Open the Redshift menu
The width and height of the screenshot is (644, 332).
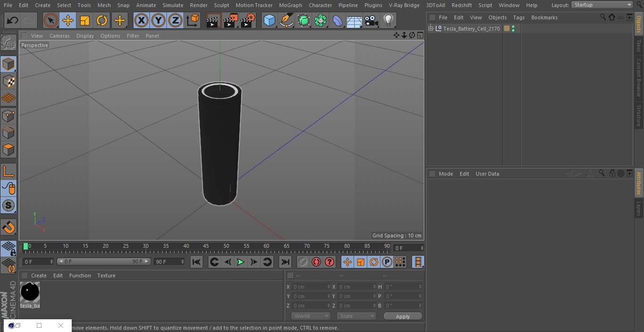click(x=462, y=5)
